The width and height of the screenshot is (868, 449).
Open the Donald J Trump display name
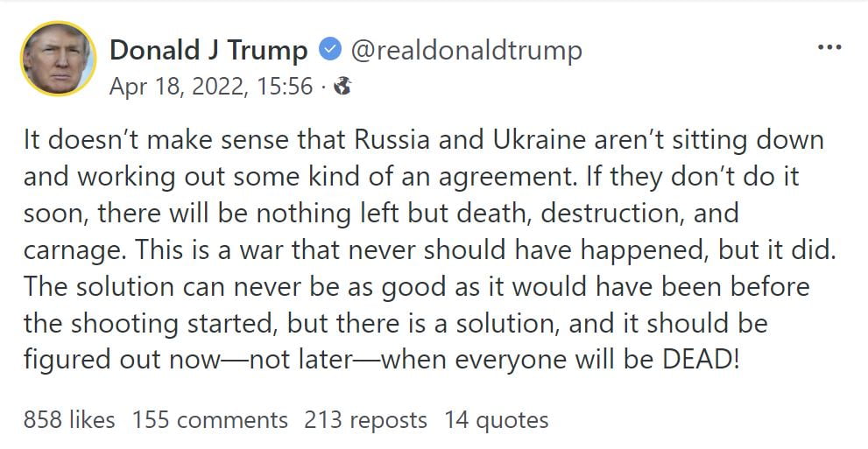pos(208,50)
